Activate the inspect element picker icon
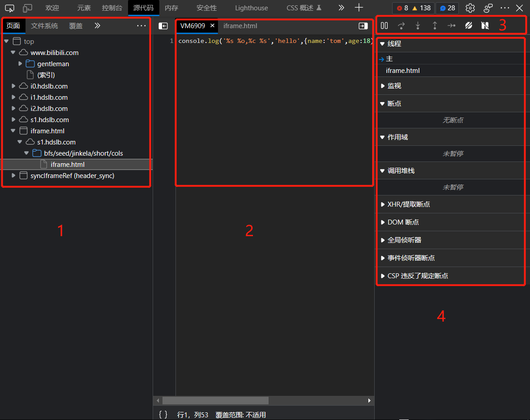The image size is (530, 420). click(x=9, y=8)
